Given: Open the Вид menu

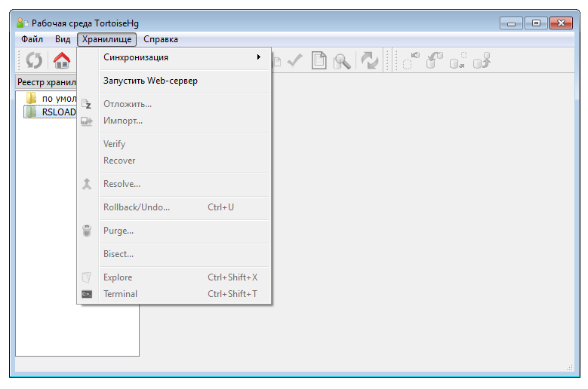Looking at the screenshot, I should tap(63, 39).
